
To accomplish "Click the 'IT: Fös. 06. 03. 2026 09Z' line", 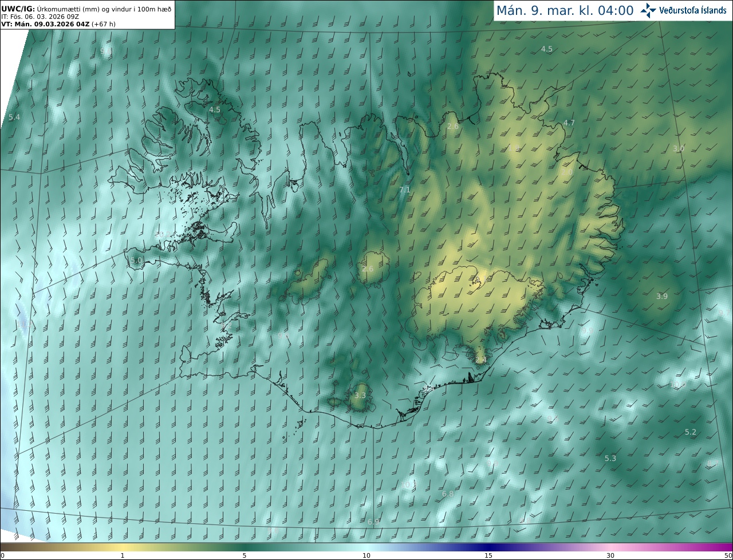I will [40, 17].
